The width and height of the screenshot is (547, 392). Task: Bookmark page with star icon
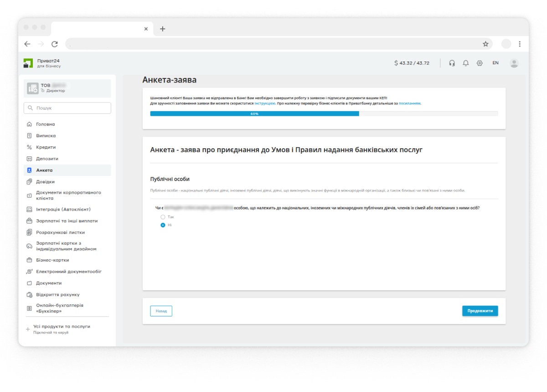coord(485,44)
